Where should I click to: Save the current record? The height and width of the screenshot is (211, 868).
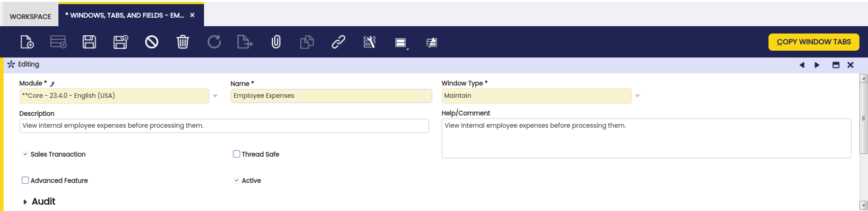89,42
